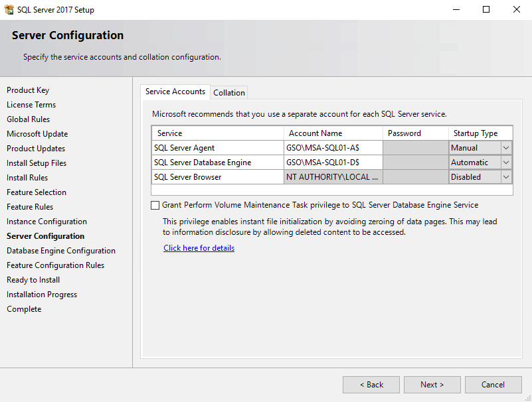Click the NT AUTHORITY\LOCAL account cell
This screenshot has height=402, width=532.
coord(333,177)
